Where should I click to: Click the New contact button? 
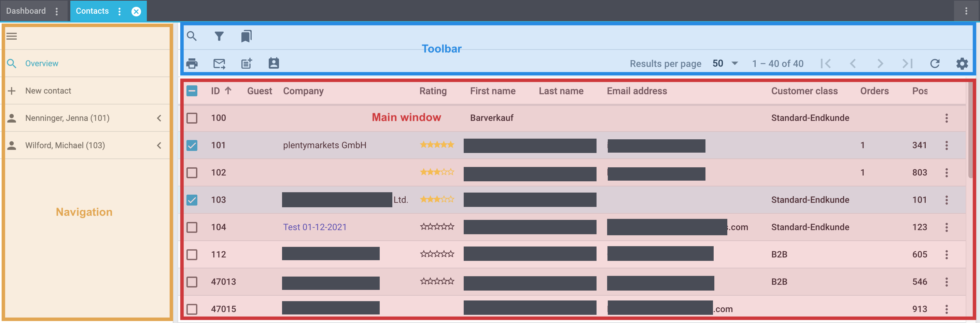click(x=48, y=91)
